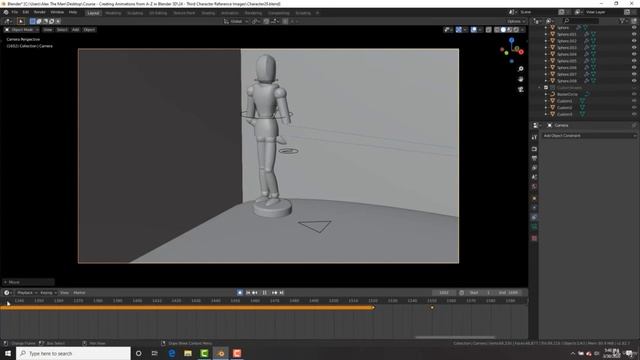Open viewport Add menu
The image size is (640, 360).
pyautogui.click(x=76, y=30)
